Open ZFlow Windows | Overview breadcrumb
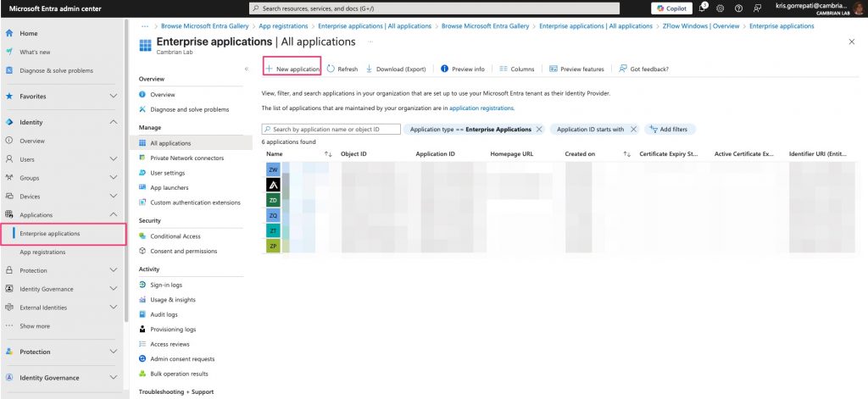 point(700,26)
